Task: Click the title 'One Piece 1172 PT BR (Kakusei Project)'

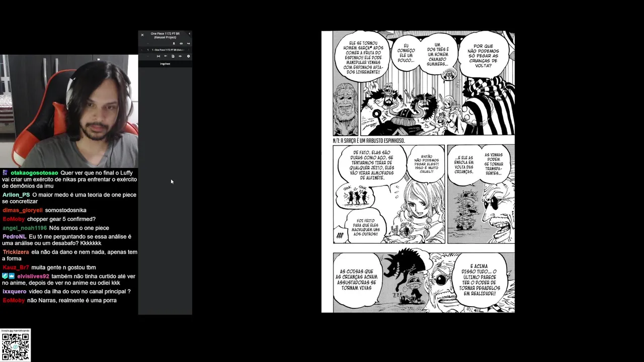Action: tap(165, 35)
